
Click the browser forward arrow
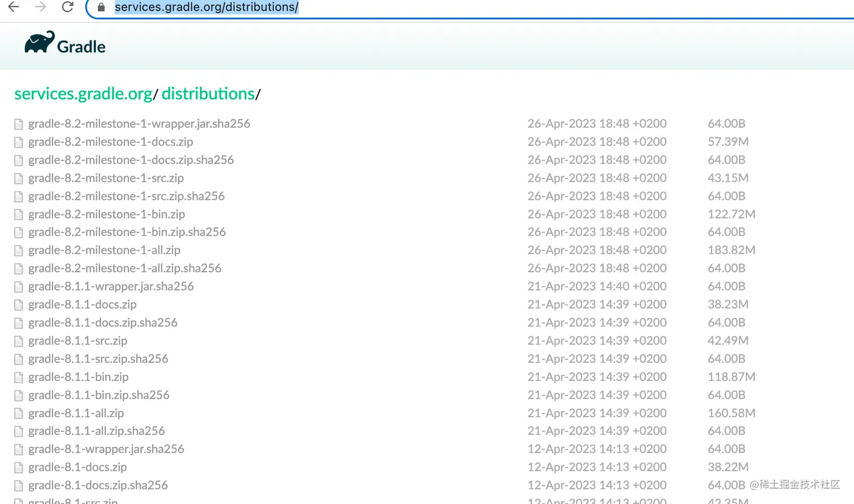click(x=41, y=7)
